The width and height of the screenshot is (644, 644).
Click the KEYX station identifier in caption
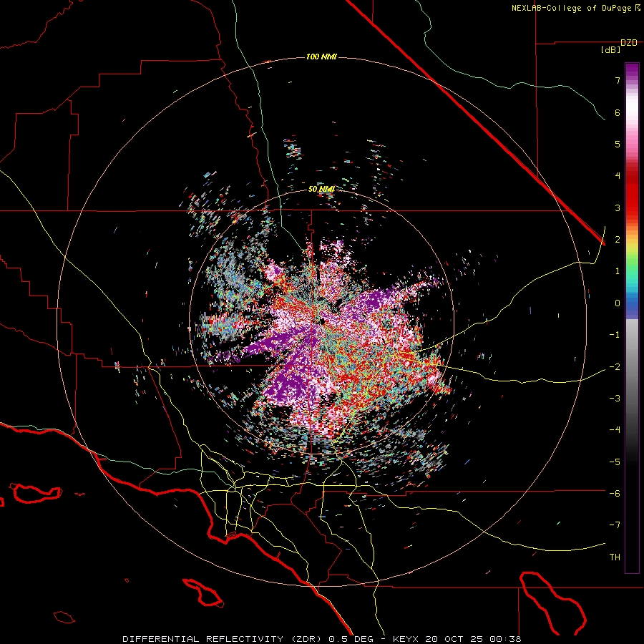pos(406,639)
